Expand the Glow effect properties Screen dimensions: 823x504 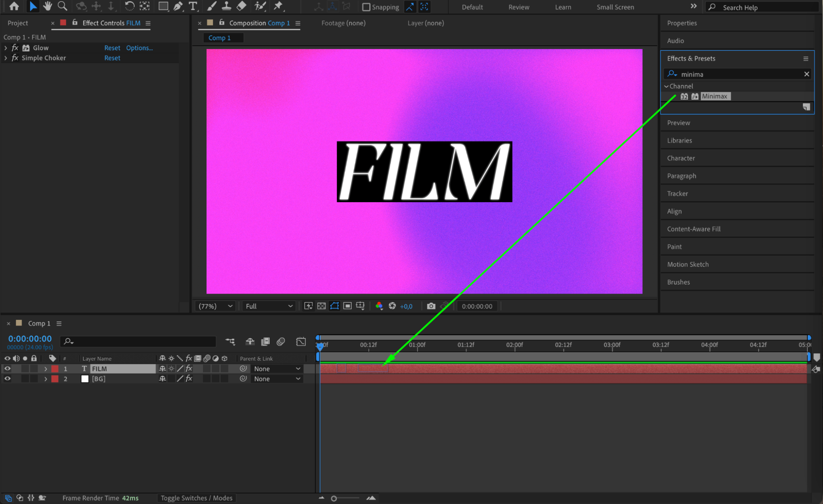[5, 48]
